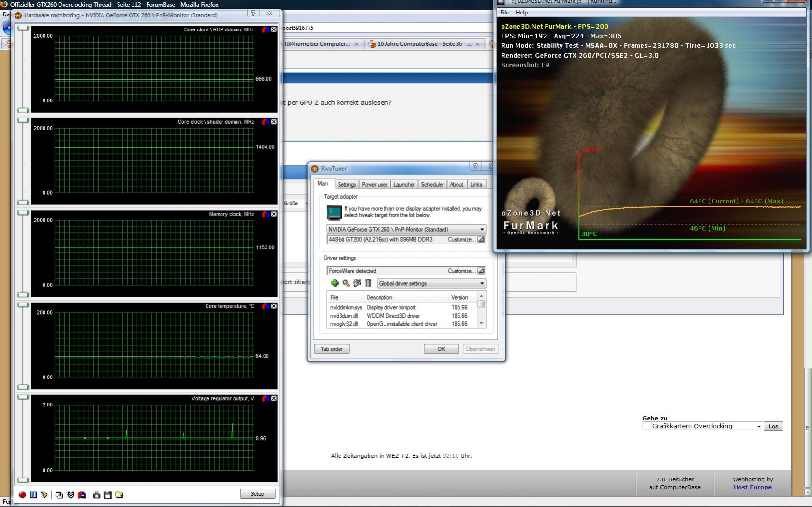
Task: Confirm RivaTuner dialog with OK
Action: pyautogui.click(x=442, y=349)
